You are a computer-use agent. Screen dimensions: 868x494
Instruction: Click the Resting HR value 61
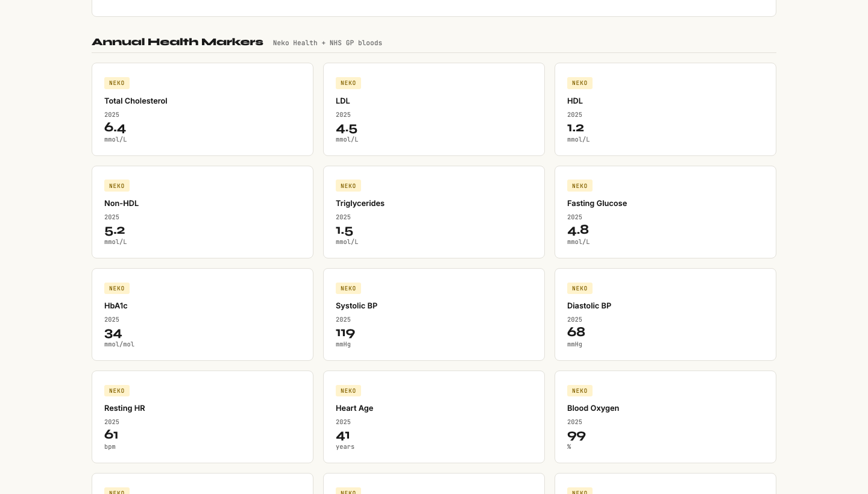112,435
